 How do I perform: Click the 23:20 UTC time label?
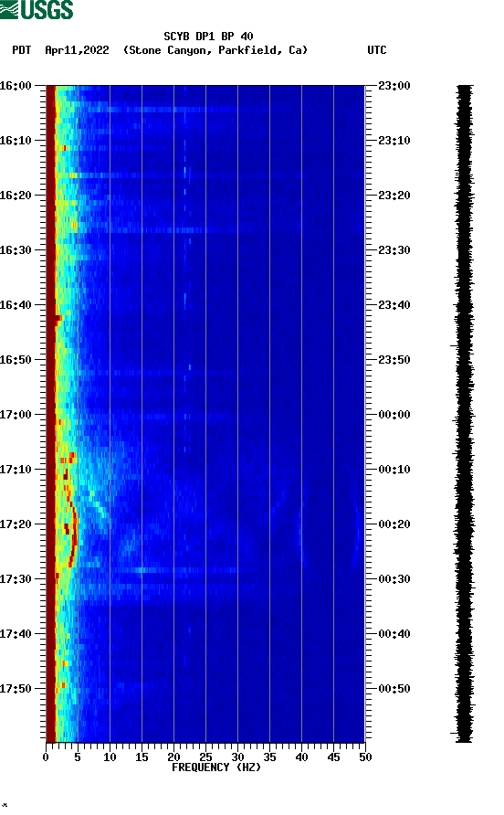tap(394, 196)
